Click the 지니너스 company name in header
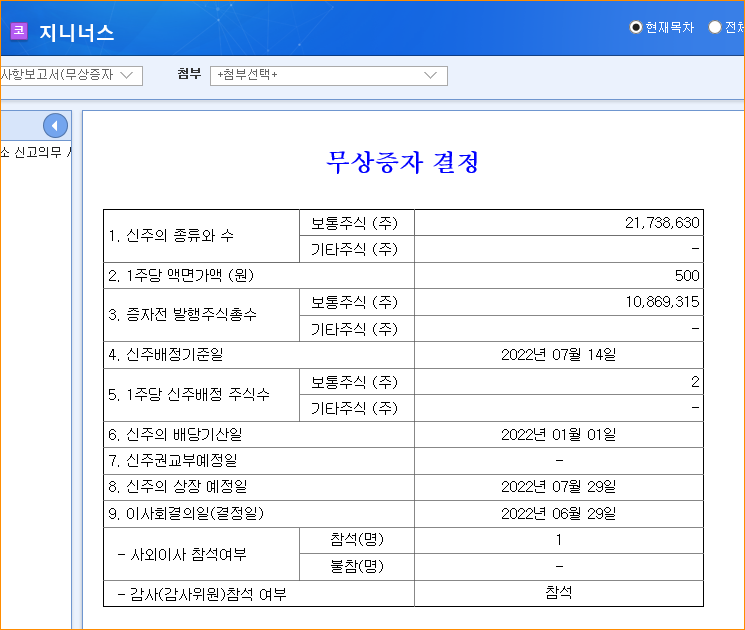 click(76, 32)
